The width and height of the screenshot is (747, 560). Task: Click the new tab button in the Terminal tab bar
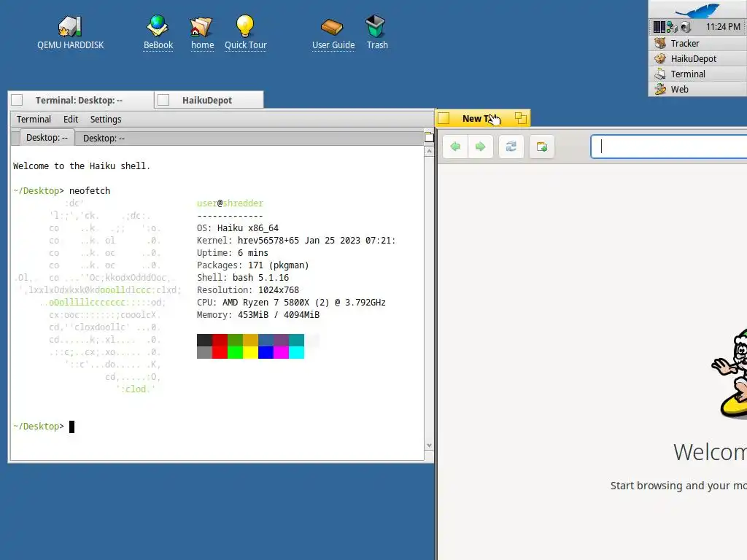pyautogui.click(x=429, y=138)
